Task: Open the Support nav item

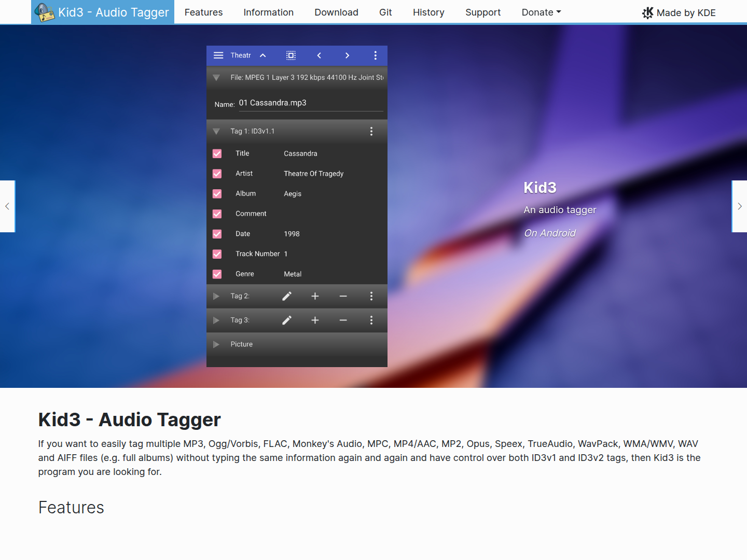Action: 483,12
